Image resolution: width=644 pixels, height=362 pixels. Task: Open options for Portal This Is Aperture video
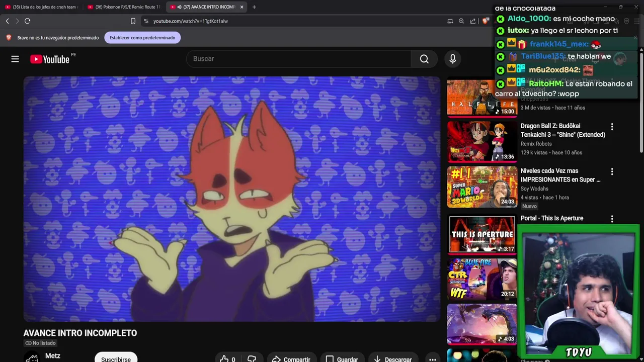(x=612, y=219)
